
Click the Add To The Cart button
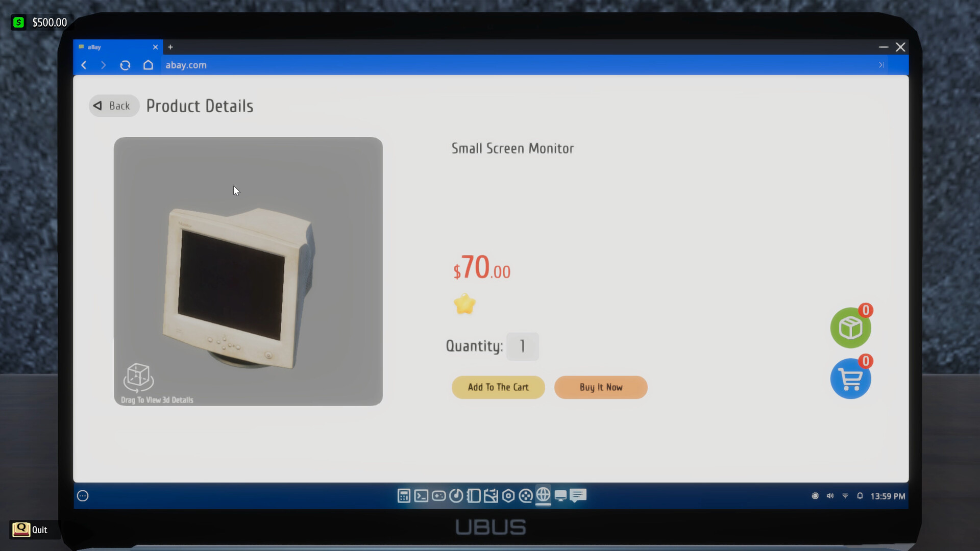498,387
